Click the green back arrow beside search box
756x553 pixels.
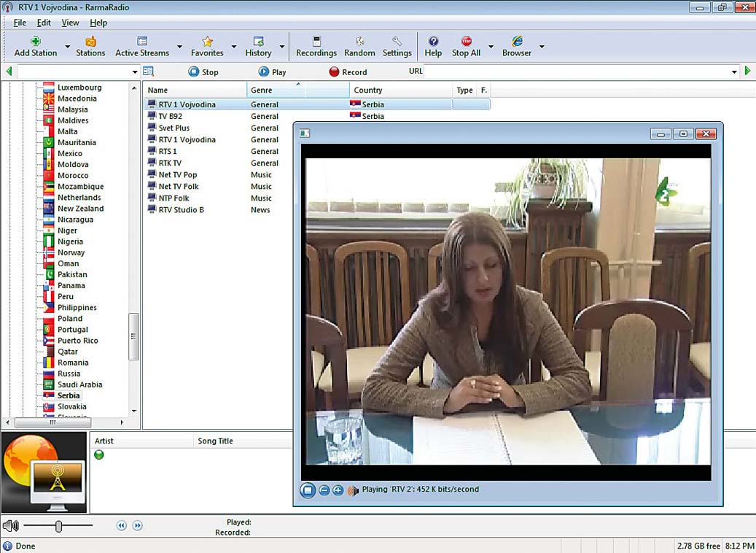pyautogui.click(x=9, y=71)
